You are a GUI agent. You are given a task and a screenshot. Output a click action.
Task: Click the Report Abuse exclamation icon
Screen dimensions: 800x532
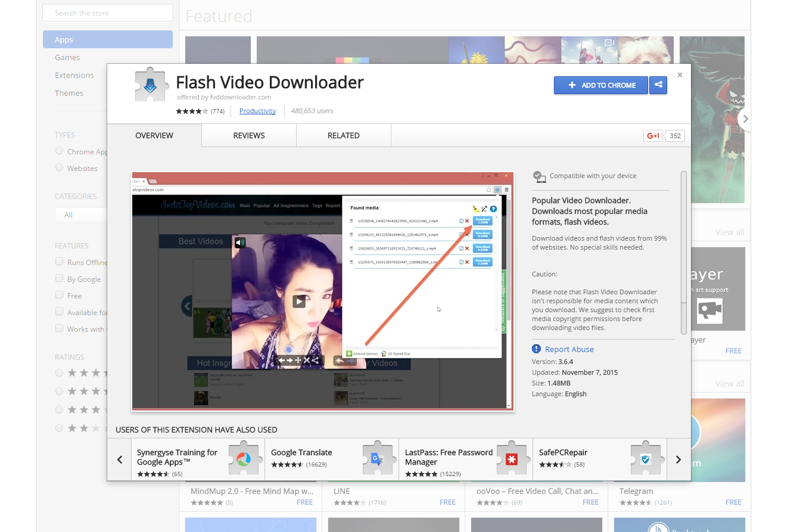[537, 349]
